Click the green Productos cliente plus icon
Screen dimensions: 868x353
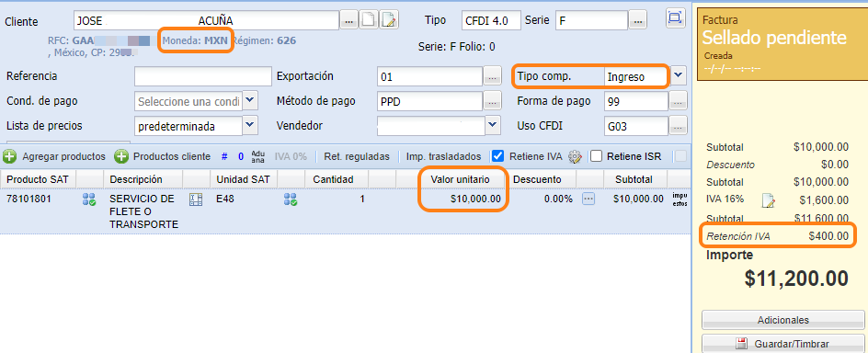click(x=121, y=156)
